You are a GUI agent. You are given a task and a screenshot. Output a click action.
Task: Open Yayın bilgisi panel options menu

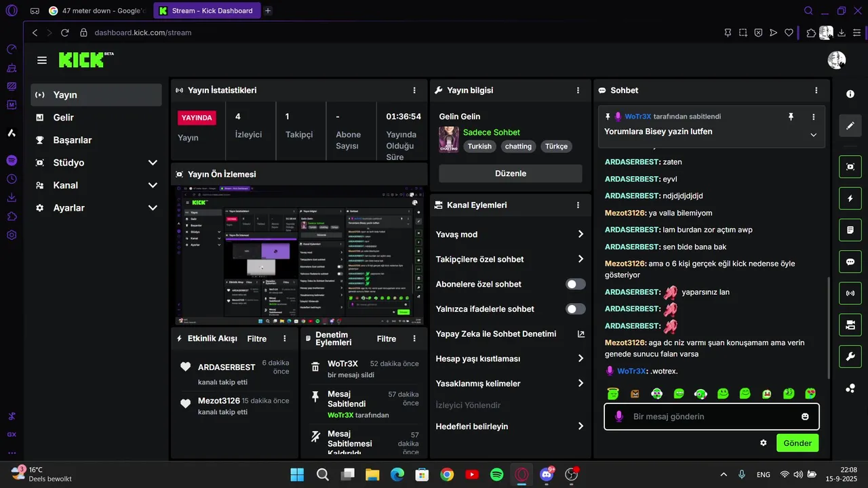[578, 90]
